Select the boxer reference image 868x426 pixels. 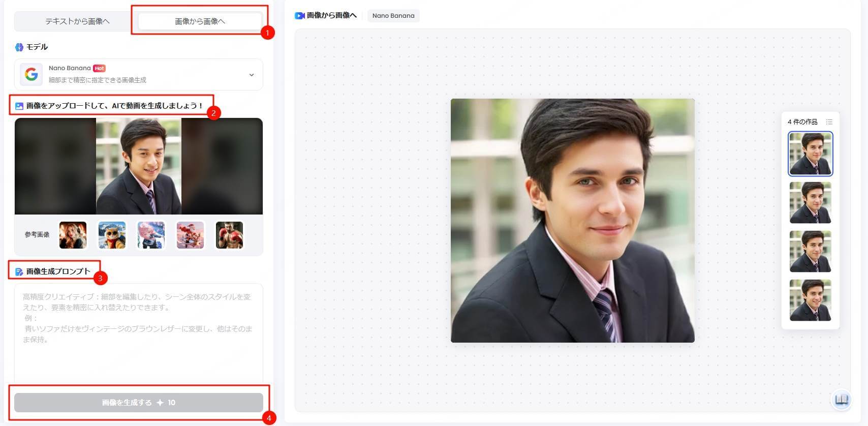tap(229, 235)
